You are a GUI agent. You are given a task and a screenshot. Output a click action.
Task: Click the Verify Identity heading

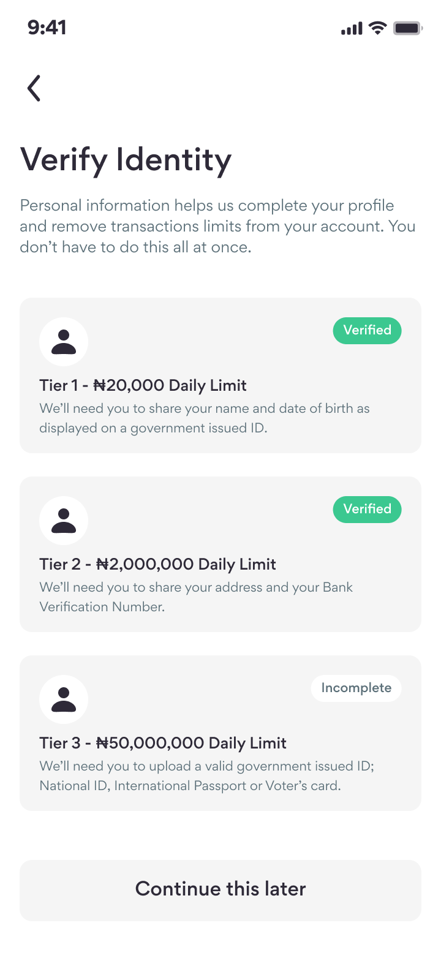126,160
